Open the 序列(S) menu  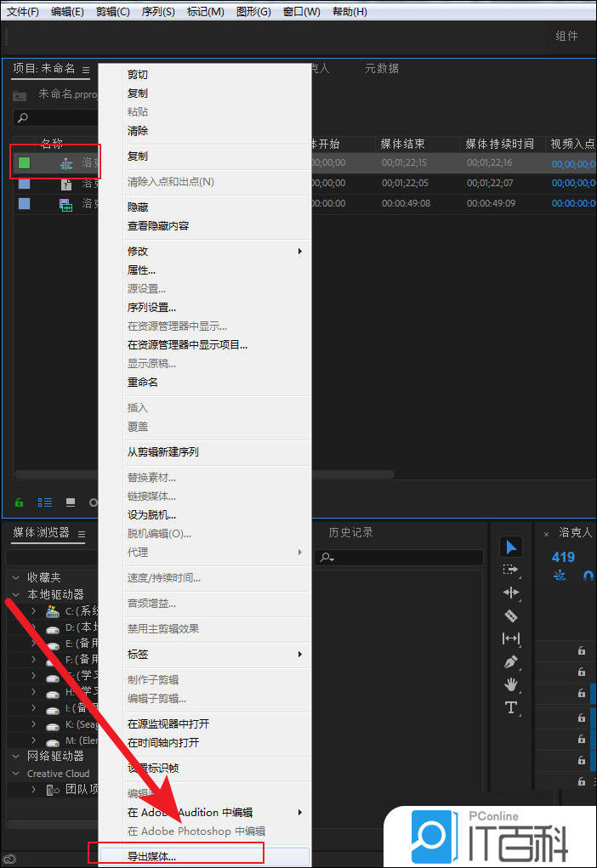(158, 12)
